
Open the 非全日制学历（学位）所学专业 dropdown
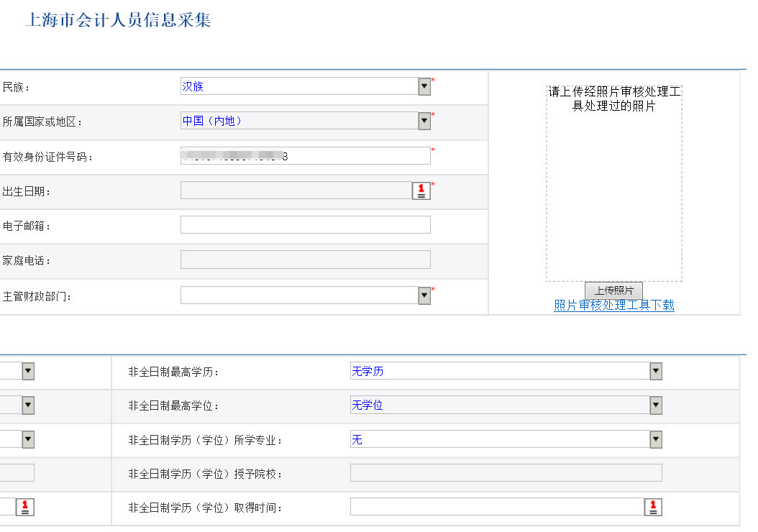click(654, 439)
